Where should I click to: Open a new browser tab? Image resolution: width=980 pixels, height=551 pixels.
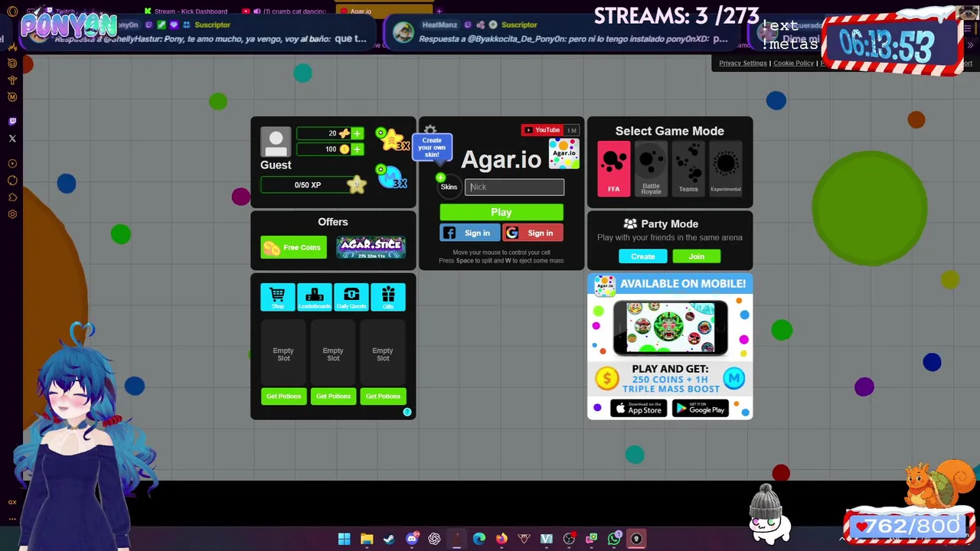pos(439,11)
